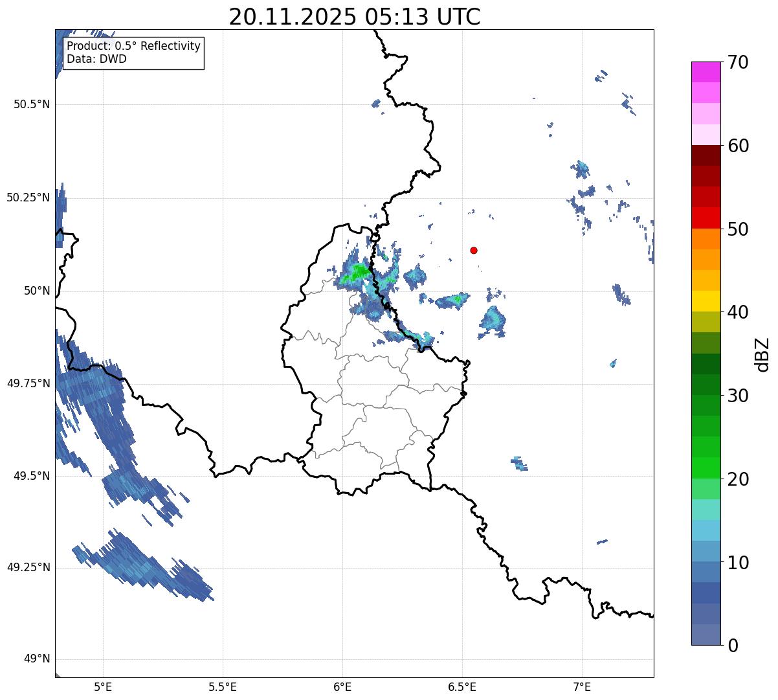Image resolution: width=778 pixels, height=700 pixels.
Task: Click the title '20.11.2025 05:13 UTC'
Action: tap(355, 17)
